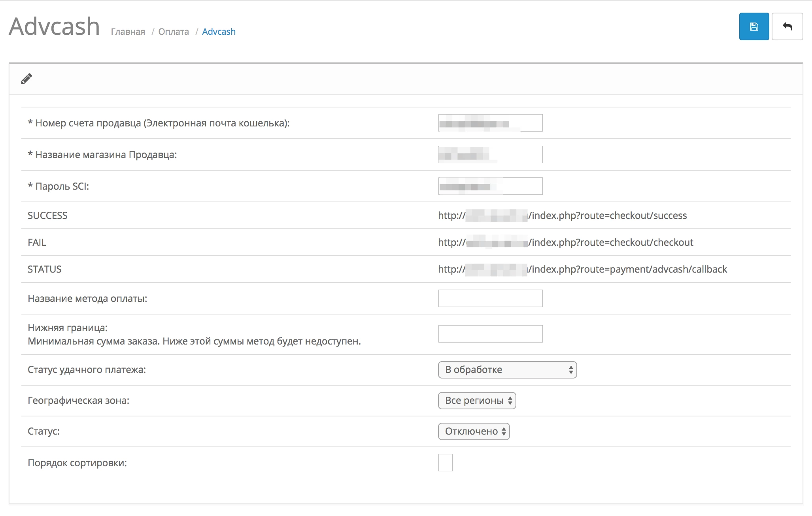Image resolution: width=812 pixels, height=516 pixels.
Task: Go to Оплата breadcrumb link
Action: [x=174, y=32]
